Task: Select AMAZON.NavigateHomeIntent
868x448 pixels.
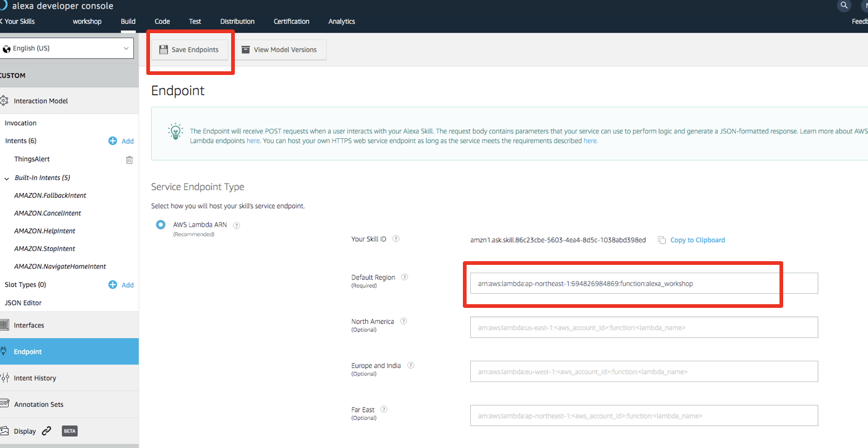Action: pyautogui.click(x=60, y=267)
